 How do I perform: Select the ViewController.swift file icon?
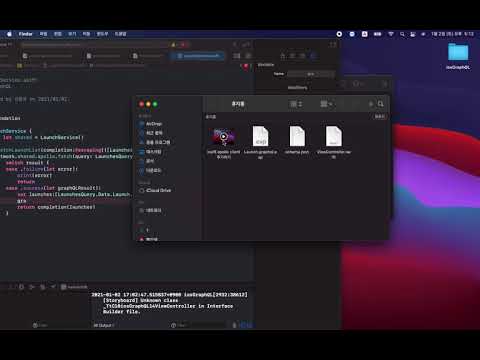click(x=334, y=136)
